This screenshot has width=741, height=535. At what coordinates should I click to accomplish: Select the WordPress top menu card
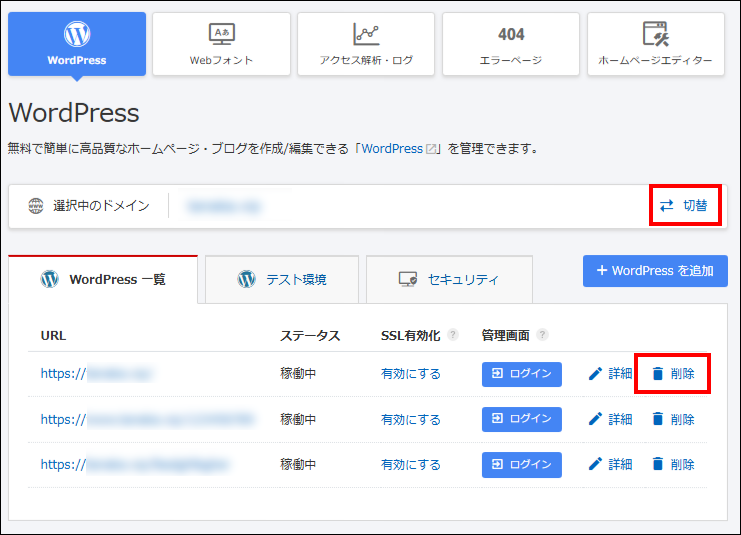(77, 44)
